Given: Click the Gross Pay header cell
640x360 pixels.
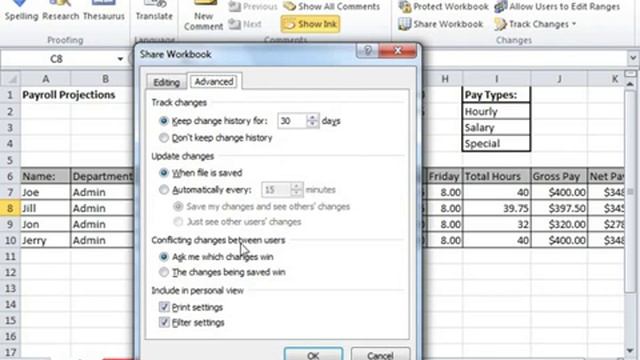Looking at the screenshot, I should pyautogui.click(x=559, y=176).
